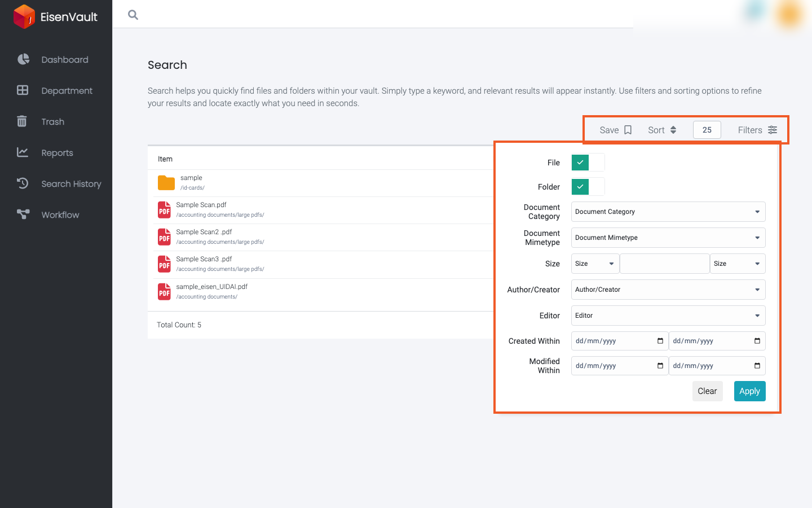Click the Sort label
Viewport: 812px width, 508px height.
[x=656, y=130]
